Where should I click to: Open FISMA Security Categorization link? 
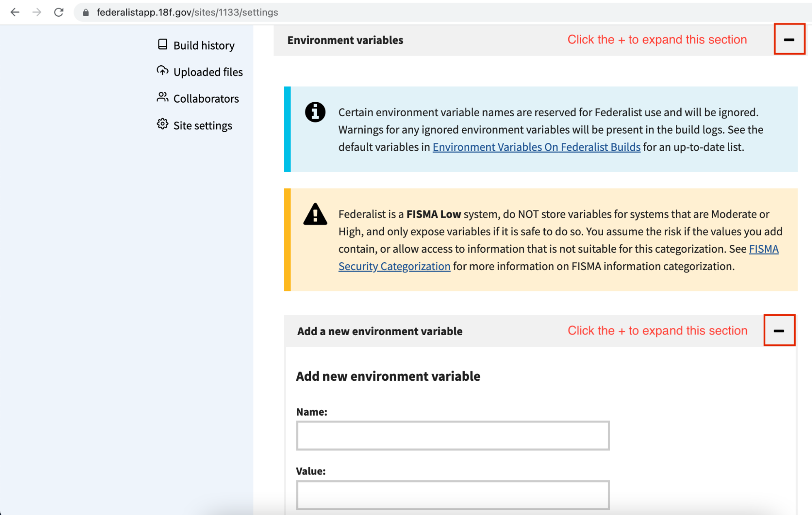(x=394, y=266)
